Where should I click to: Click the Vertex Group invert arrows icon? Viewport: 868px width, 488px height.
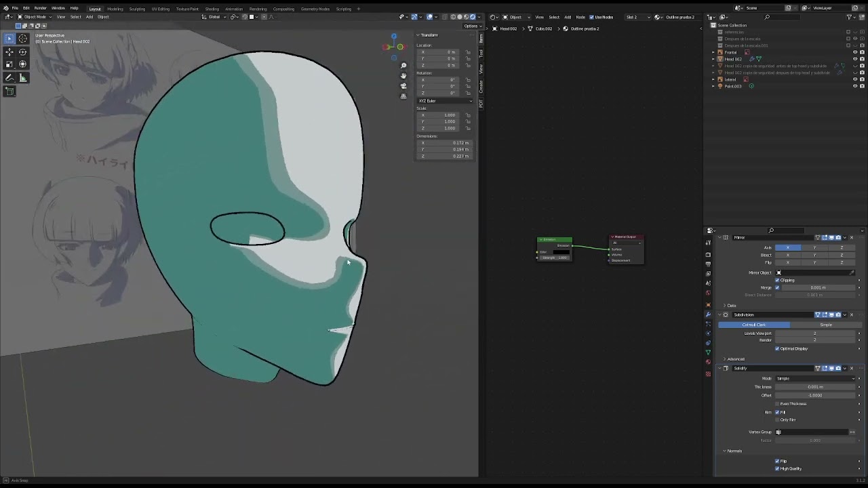pyautogui.click(x=852, y=432)
